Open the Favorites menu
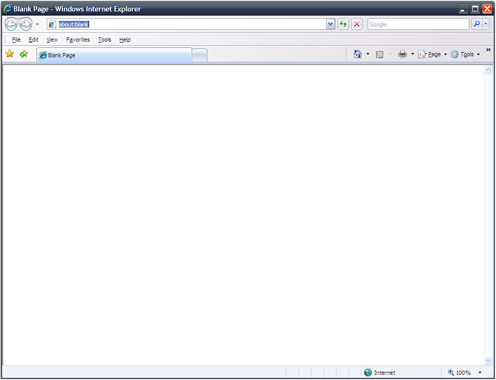The height and width of the screenshot is (380, 496). click(78, 40)
